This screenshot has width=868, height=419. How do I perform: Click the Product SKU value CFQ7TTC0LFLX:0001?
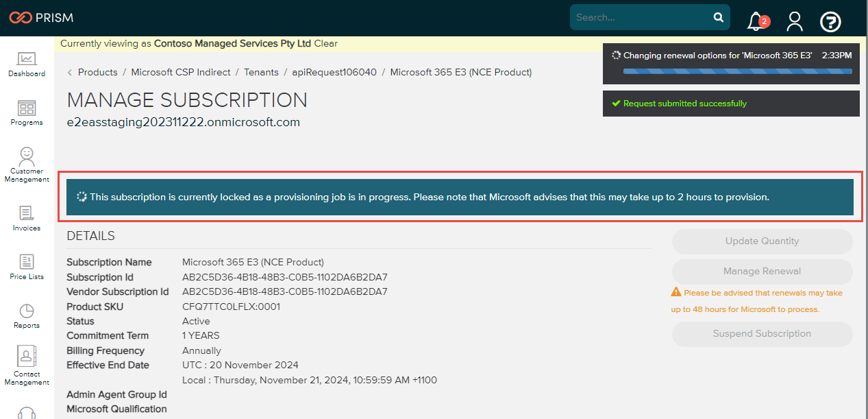click(x=232, y=307)
